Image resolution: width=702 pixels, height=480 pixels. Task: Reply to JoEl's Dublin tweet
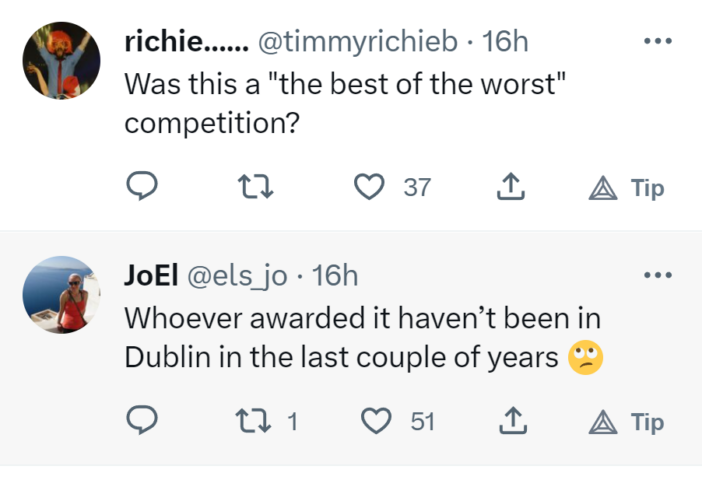click(143, 421)
